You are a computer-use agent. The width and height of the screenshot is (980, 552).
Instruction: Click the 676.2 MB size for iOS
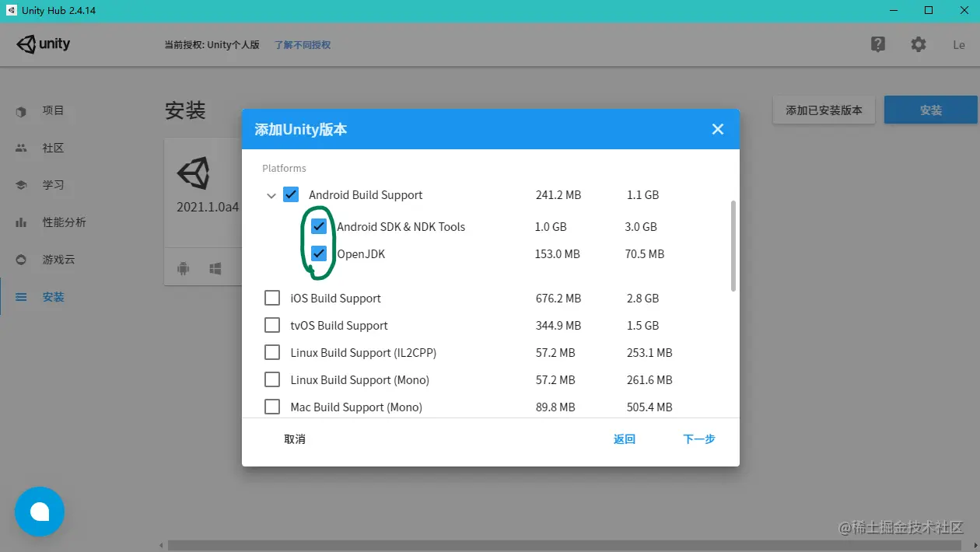[558, 299]
